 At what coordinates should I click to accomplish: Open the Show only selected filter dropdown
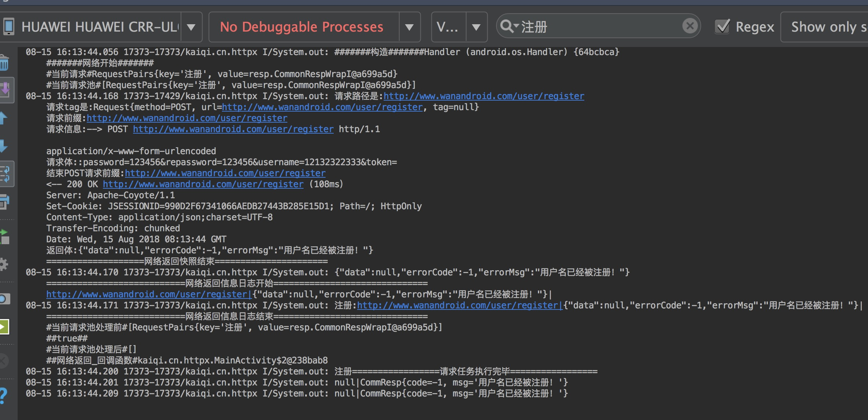point(827,27)
